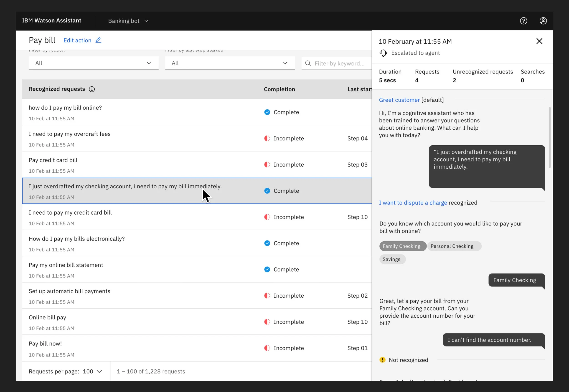The width and height of the screenshot is (569, 392).
Task: Close the conversation details panel
Action: (x=539, y=41)
